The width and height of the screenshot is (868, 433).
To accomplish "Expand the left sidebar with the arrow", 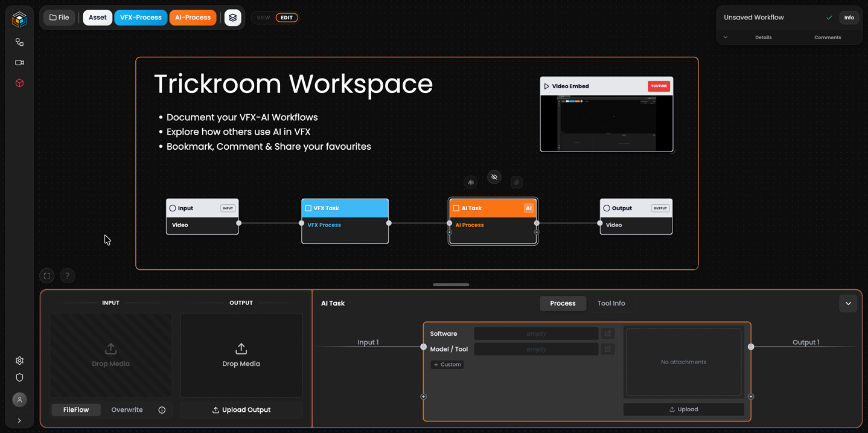I will pyautogui.click(x=19, y=421).
